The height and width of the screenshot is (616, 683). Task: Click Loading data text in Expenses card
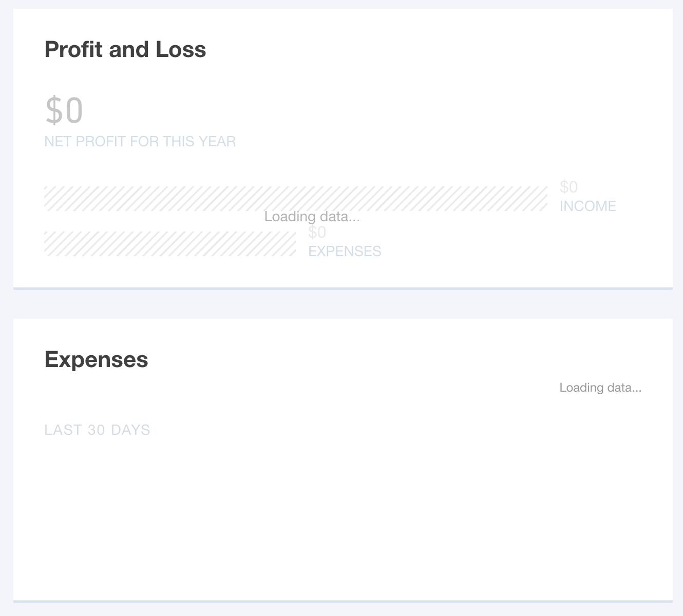(600, 388)
